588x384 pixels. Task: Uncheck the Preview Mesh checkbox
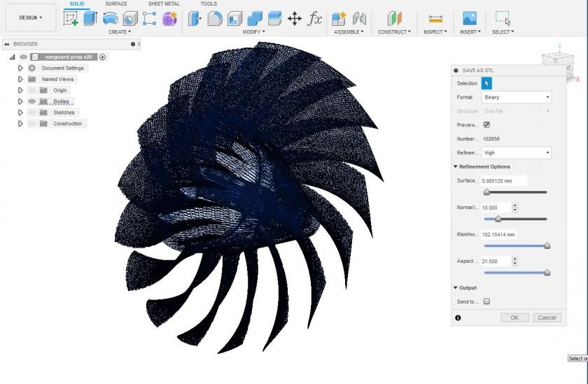(x=486, y=125)
